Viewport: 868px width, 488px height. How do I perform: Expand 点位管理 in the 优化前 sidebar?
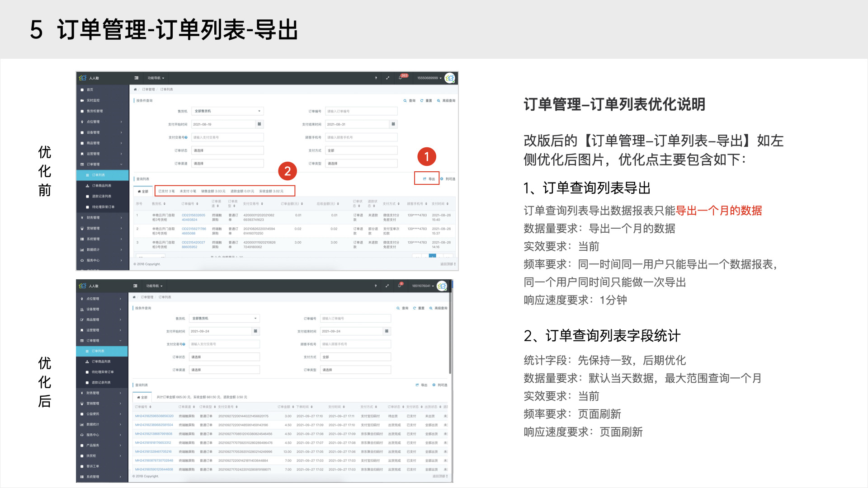[x=103, y=122]
